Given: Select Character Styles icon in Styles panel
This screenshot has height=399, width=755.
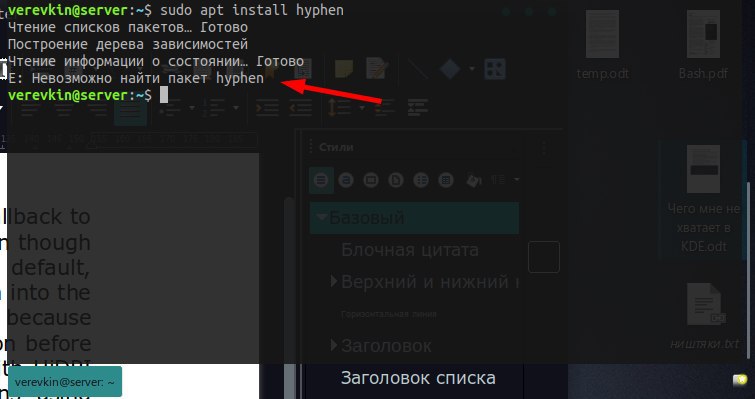Looking at the screenshot, I should click(346, 180).
